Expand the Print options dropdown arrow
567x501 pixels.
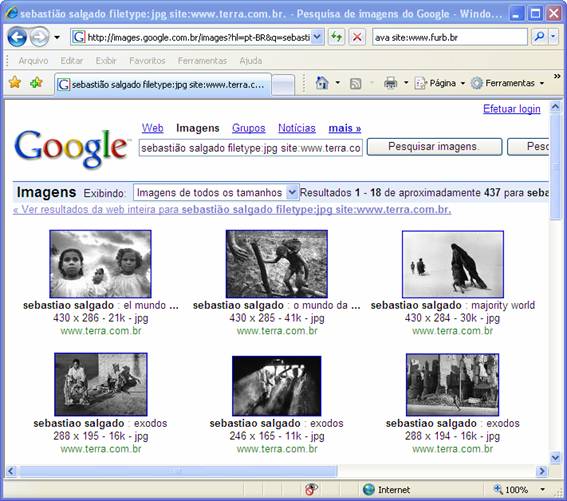pos(406,83)
